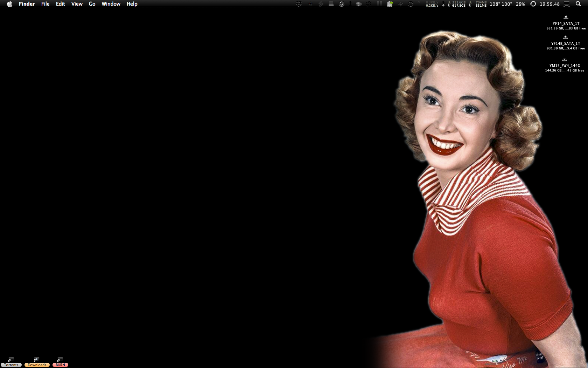Image resolution: width=588 pixels, height=368 pixels.
Task: Click the 29% battery indicator
Action: [520, 4]
